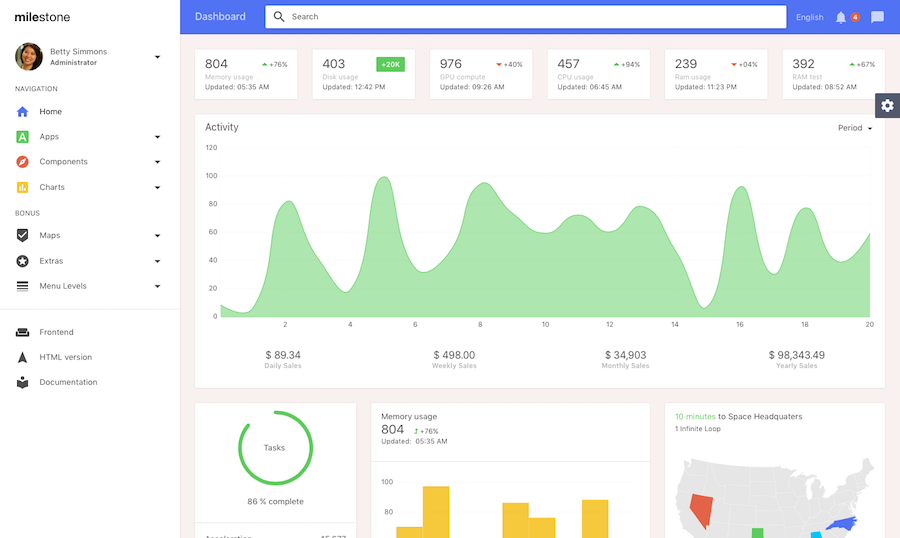Click the notifications bell icon
Viewport: 900px width, 538px height.
click(x=841, y=17)
